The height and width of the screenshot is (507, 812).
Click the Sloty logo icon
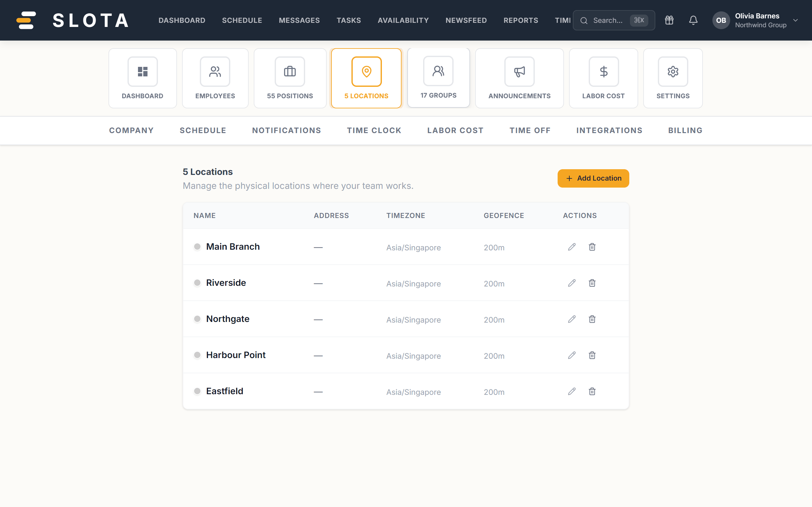click(x=26, y=20)
